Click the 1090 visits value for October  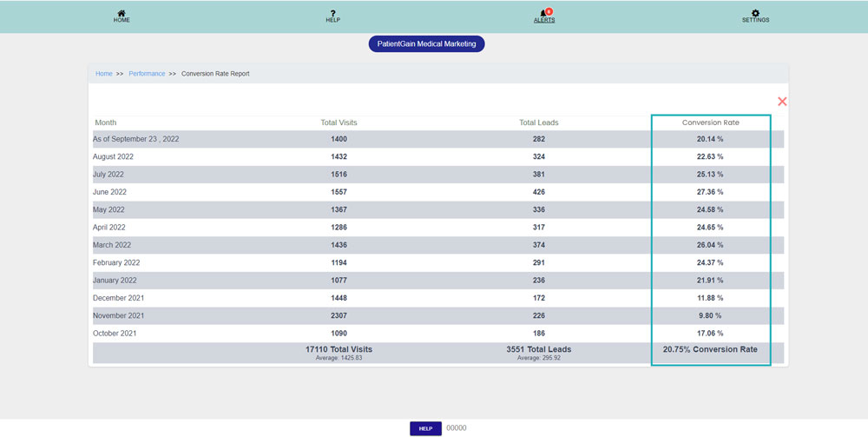point(339,334)
